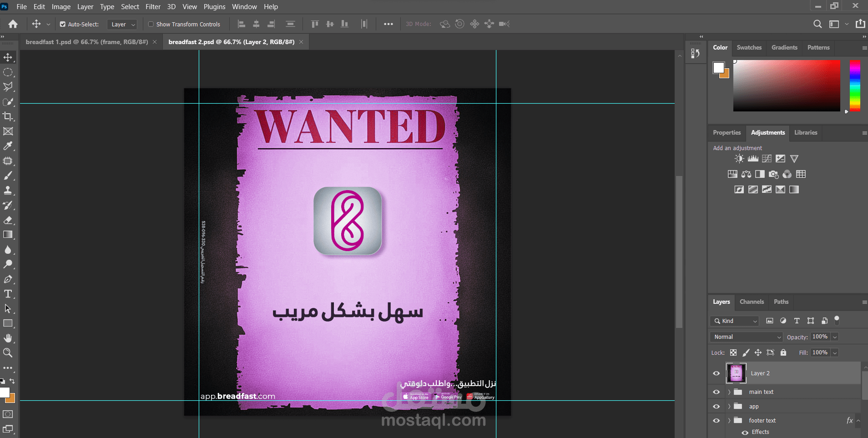Viewport: 868px width, 438px height.
Task: Add a Levels adjustment
Action: pos(753,159)
